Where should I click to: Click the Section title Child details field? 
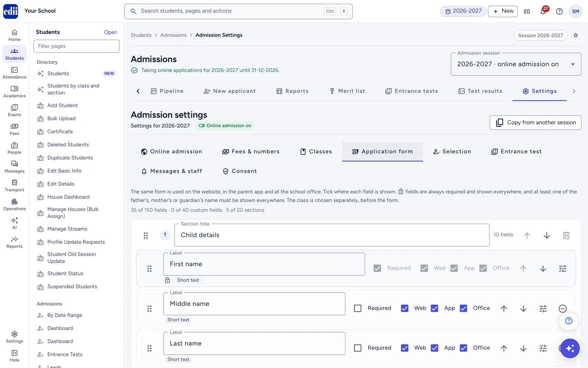point(332,235)
